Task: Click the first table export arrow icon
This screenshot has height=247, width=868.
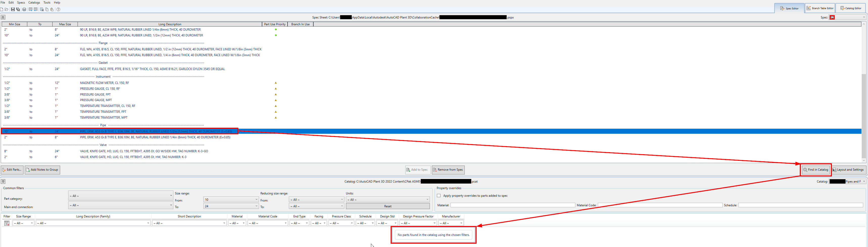Action: click(x=31, y=9)
